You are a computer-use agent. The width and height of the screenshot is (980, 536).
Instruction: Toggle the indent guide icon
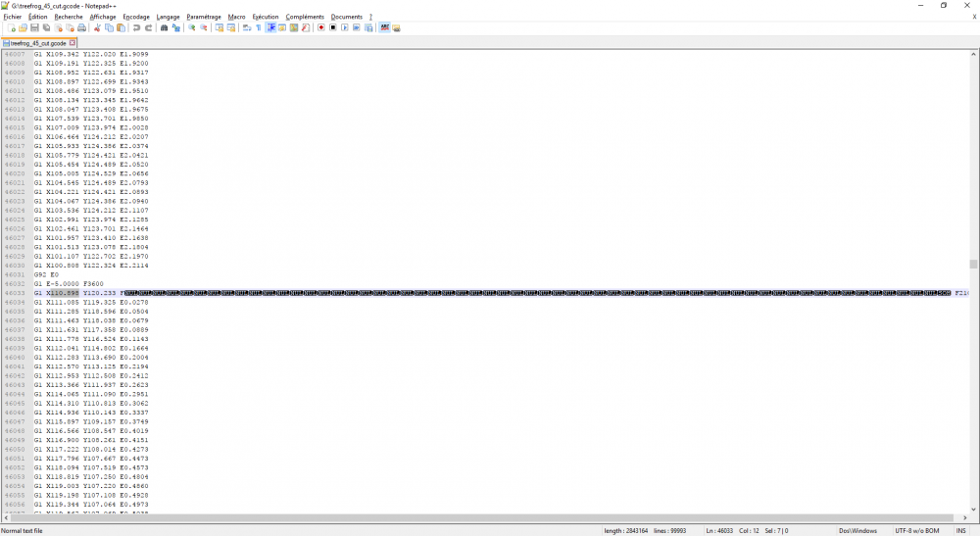point(270,27)
